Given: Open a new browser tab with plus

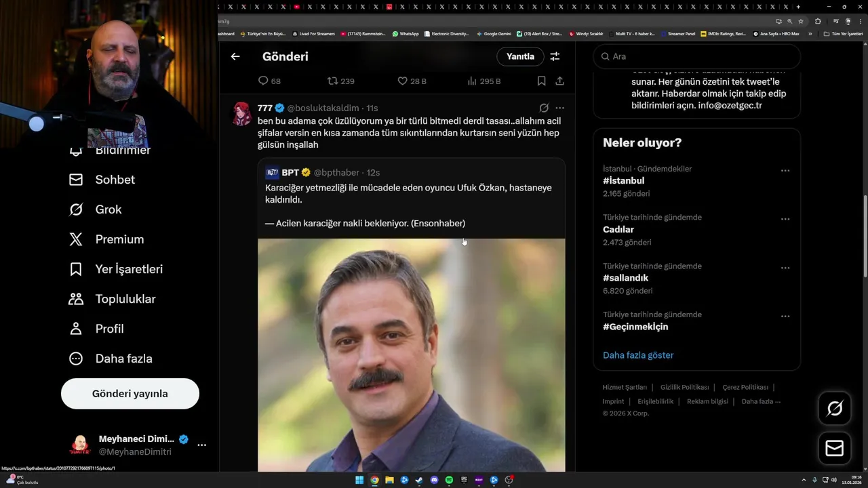Looking at the screenshot, I should (x=798, y=7).
